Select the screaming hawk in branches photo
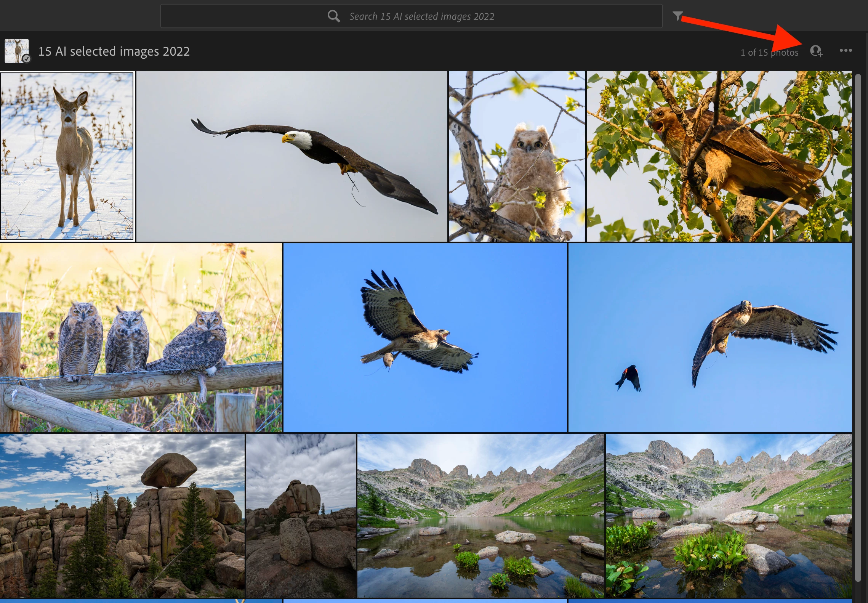This screenshot has width=868, height=603. click(x=719, y=156)
